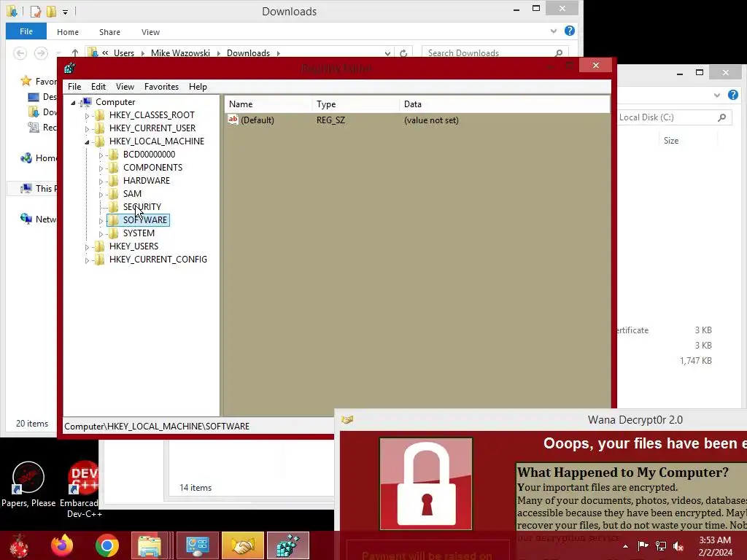
Task: Click Users in Downloads address breadcrumb
Action: coord(124,52)
